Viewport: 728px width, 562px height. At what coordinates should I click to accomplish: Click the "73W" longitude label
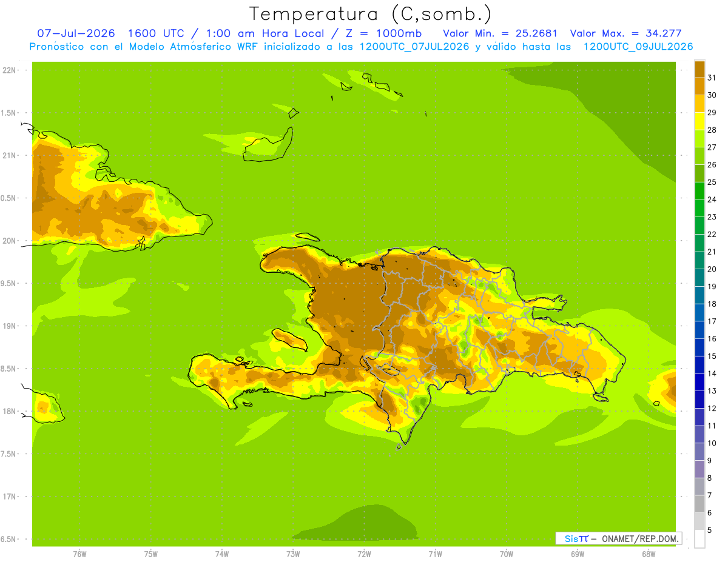pyautogui.click(x=292, y=554)
